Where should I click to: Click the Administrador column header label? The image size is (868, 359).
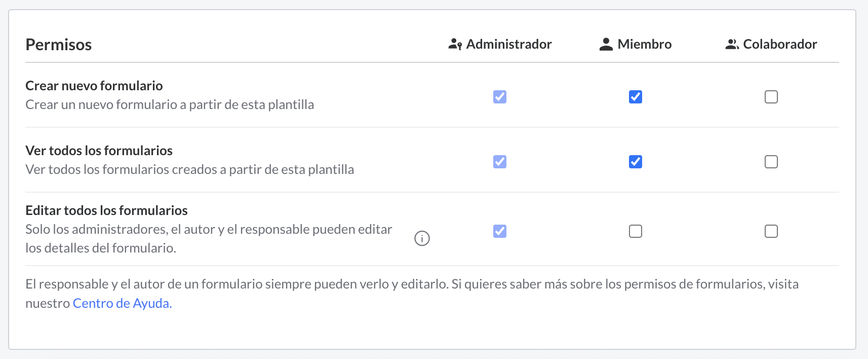(x=509, y=45)
